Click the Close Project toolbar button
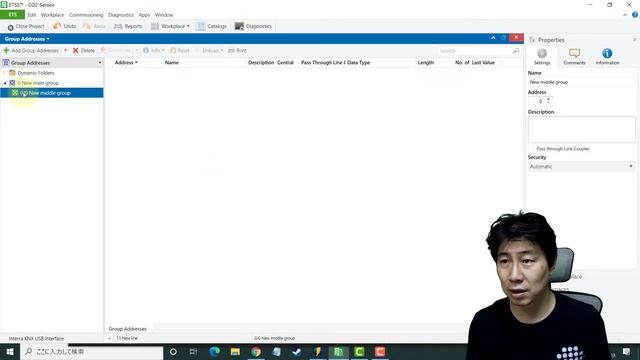 click(26, 26)
